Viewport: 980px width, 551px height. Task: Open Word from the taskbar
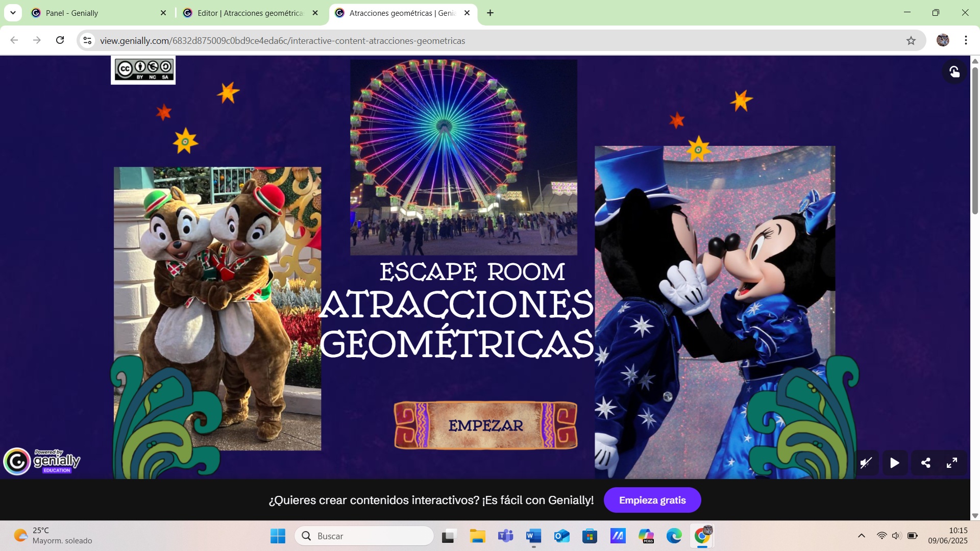click(x=533, y=536)
